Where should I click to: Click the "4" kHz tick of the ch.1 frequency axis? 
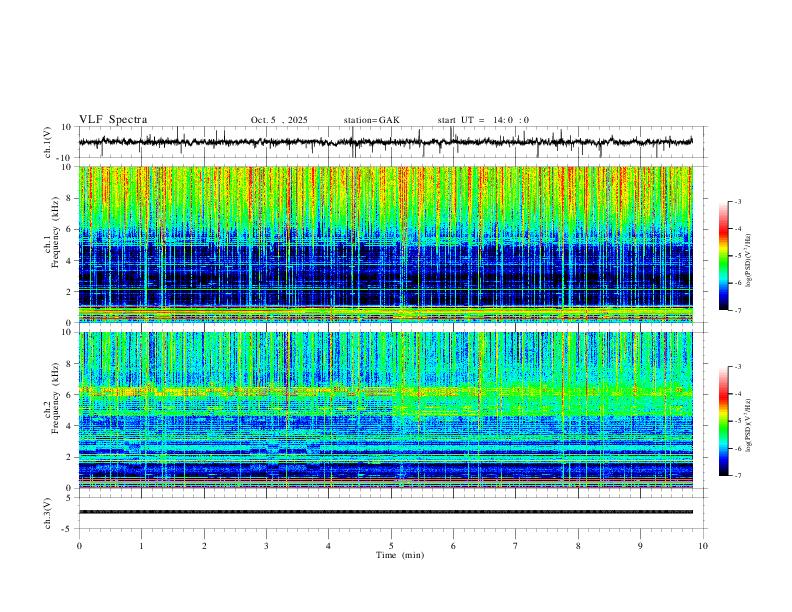pyautogui.click(x=70, y=260)
